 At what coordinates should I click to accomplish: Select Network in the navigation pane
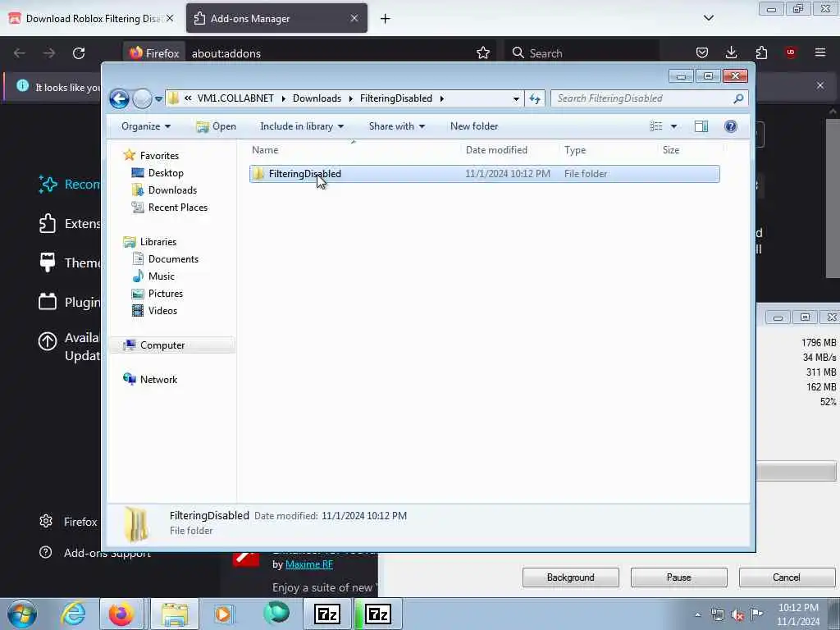click(x=158, y=379)
